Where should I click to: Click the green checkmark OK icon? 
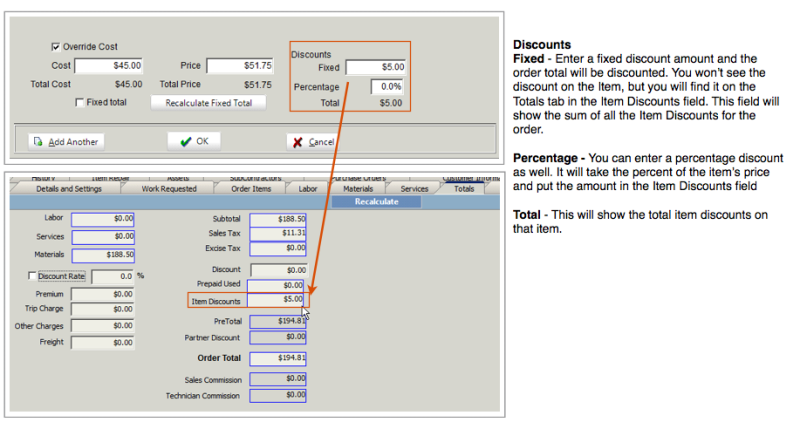pyautogui.click(x=186, y=141)
